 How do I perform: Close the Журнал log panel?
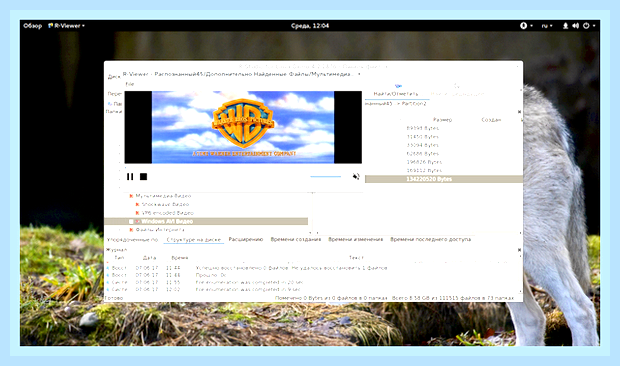tap(519, 250)
